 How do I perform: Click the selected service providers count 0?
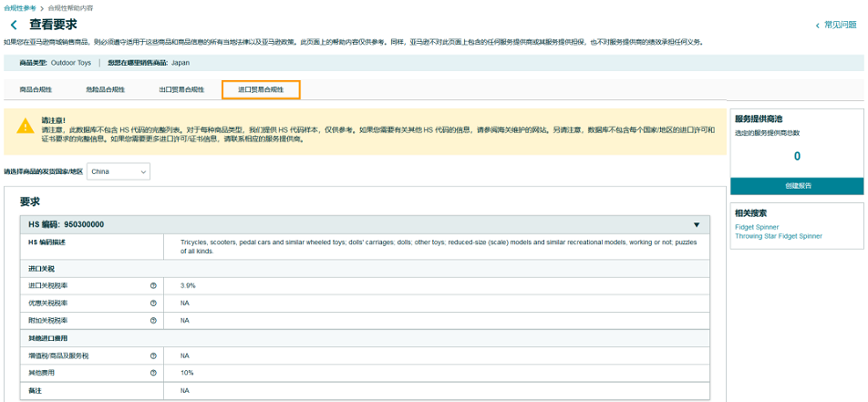[797, 156]
